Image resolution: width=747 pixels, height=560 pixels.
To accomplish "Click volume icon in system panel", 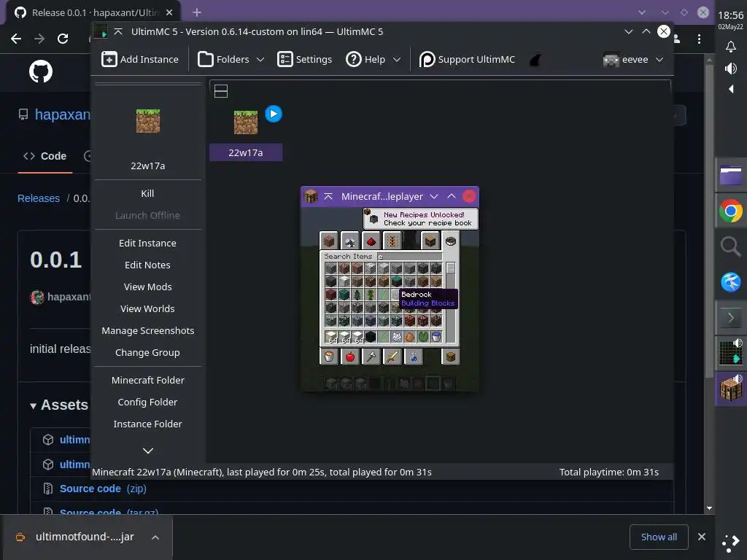I will (x=730, y=69).
